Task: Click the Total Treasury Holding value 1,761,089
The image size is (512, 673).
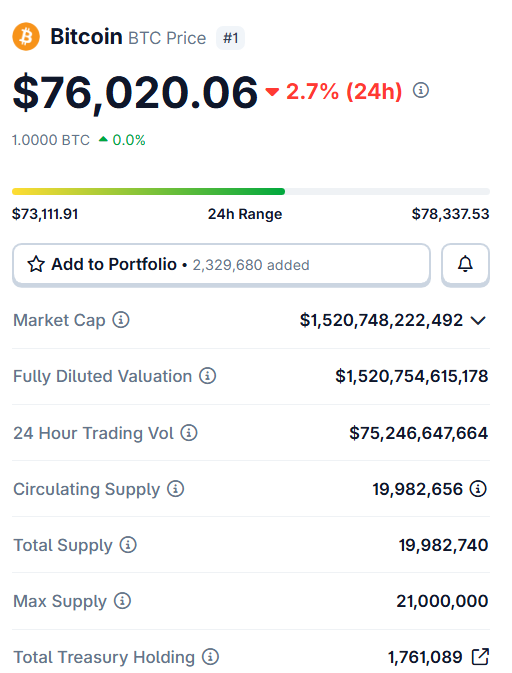Action: click(425, 657)
